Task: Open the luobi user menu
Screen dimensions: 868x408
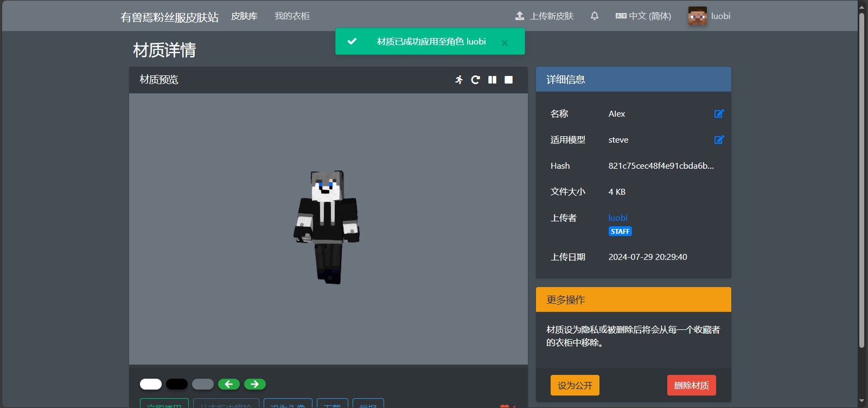Action: (710, 16)
